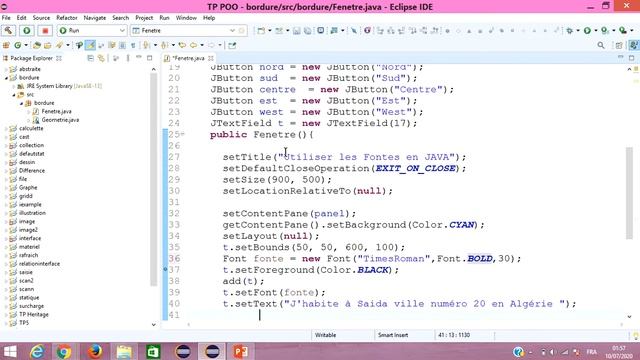This screenshot has height=360, width=640.
Task: Click the Package Explorer scroll down arrow
Action: coord(153,324)
